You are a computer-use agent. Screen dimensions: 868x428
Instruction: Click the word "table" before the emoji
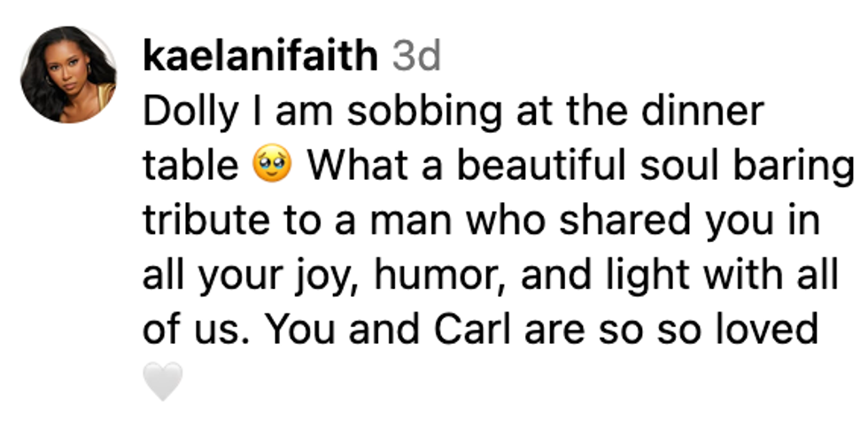190,167
